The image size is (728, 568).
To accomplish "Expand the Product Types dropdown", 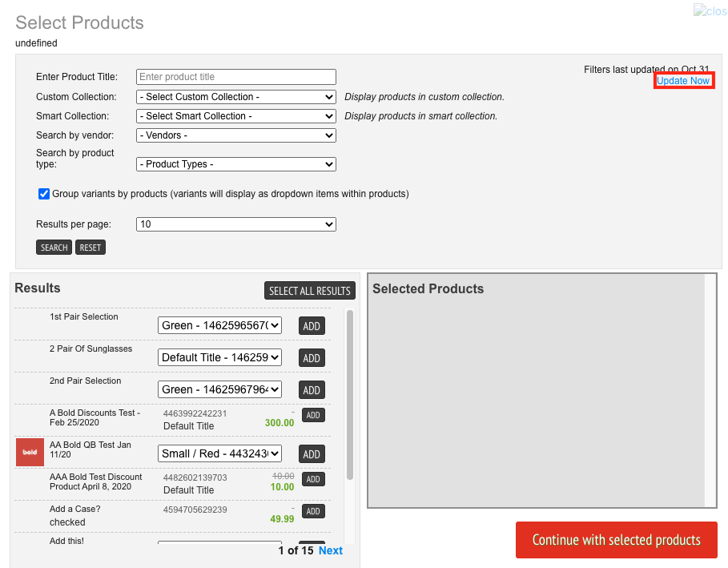I will (x=235, y=164).
